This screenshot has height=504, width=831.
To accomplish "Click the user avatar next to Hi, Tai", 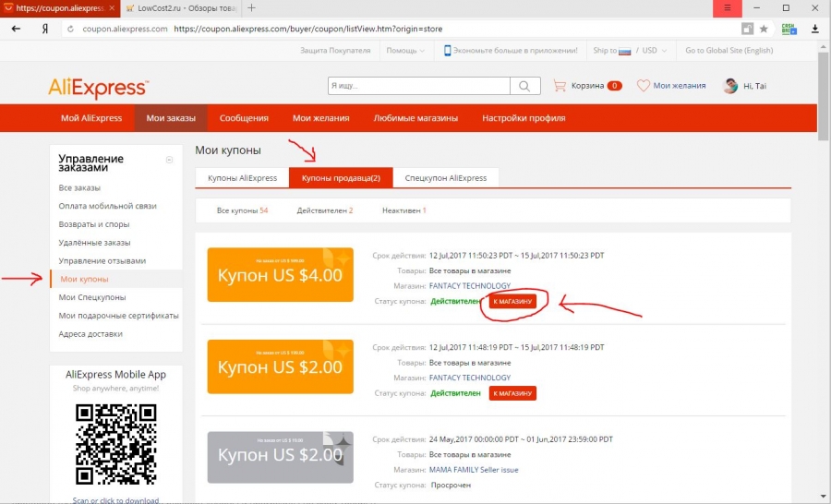I will pyautogui.click(x=730, y=85).
